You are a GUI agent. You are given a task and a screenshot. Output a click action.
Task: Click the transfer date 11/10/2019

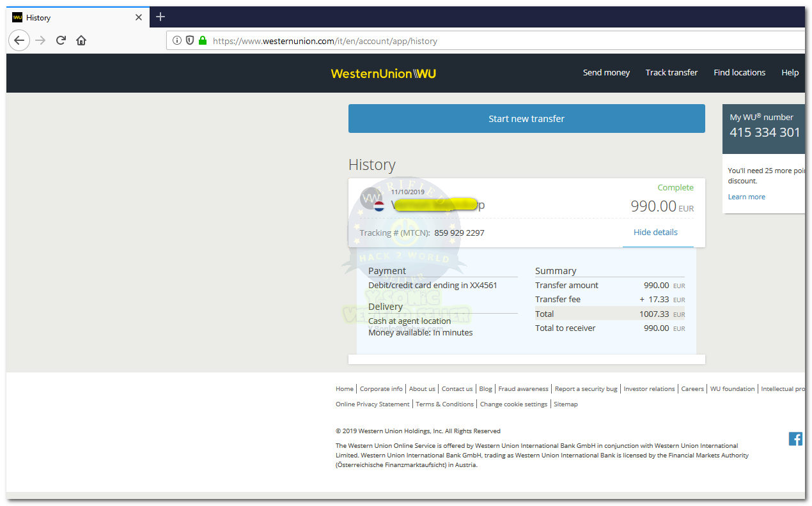coord(408,192)
